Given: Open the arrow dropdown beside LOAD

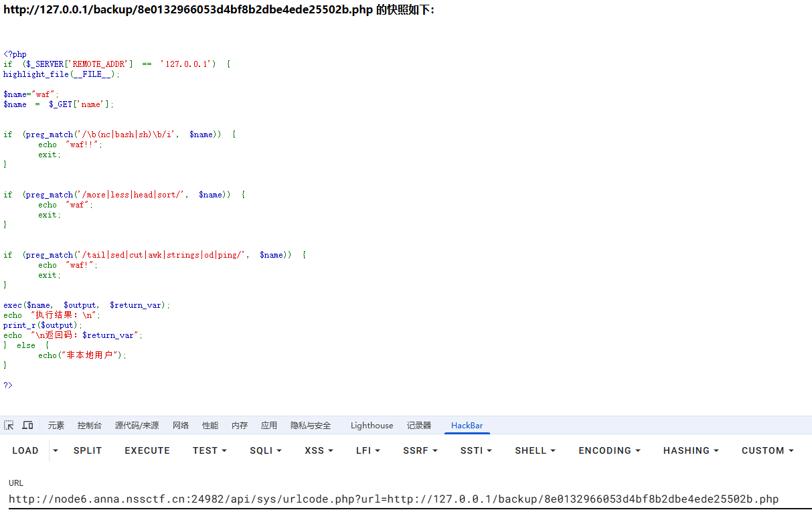Looking at the screenshot, I should click(56, 450).
